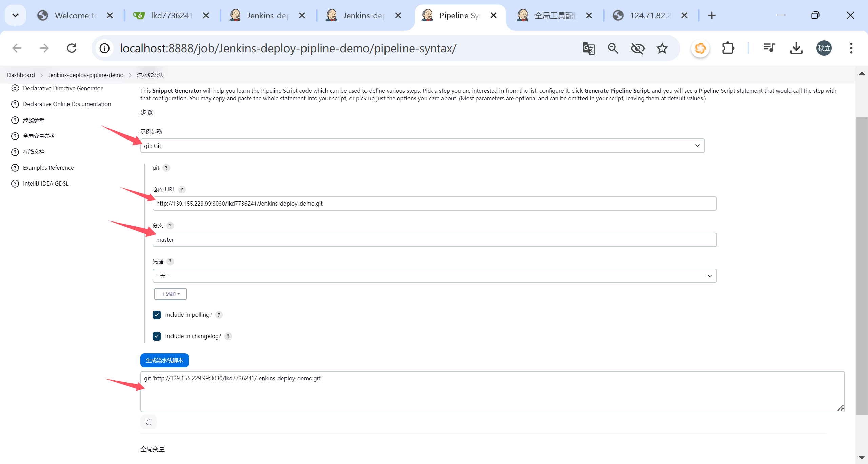Screen dimensions: 868x464
Task: Uncheck Include in changelog checkbox
Action: (x=157, y=336)
